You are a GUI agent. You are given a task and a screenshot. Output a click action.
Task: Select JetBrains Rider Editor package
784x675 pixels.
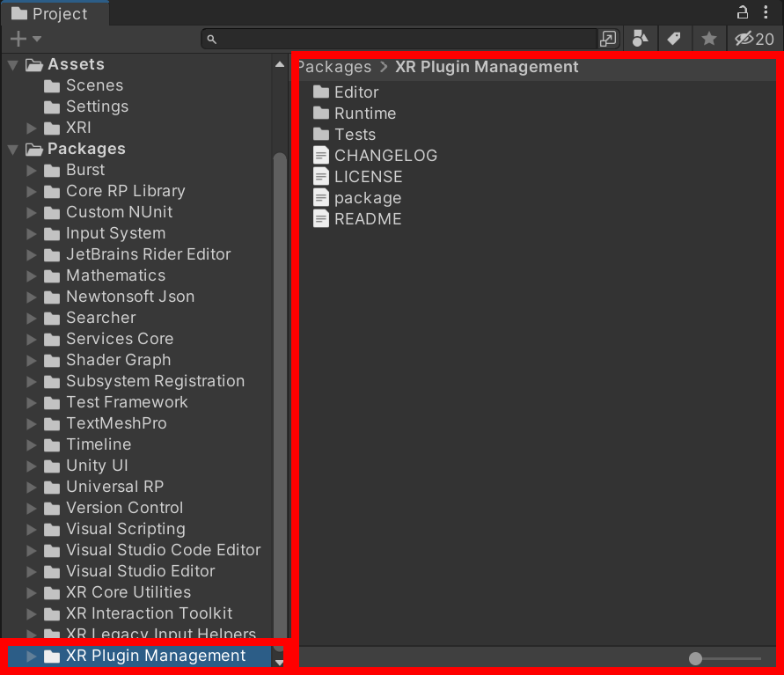pos(148,254)
